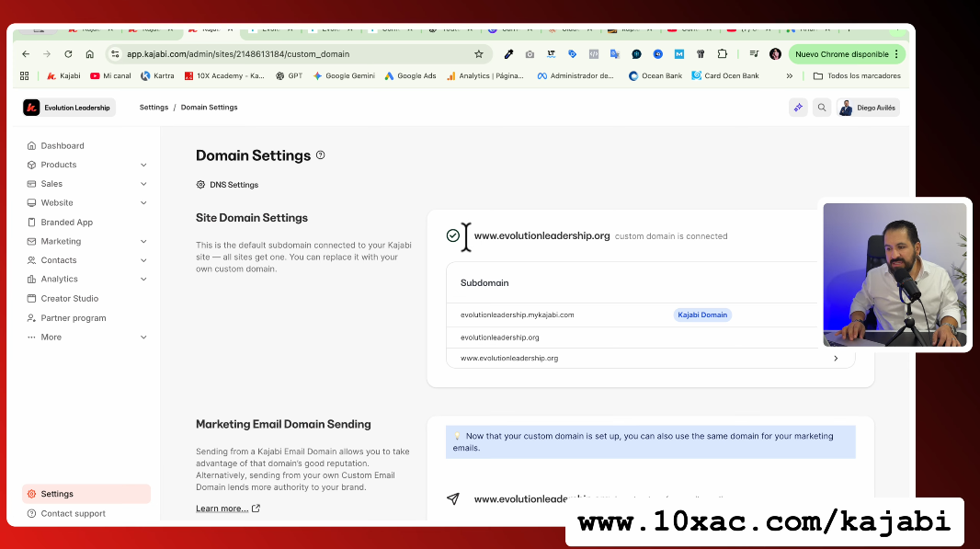Screen dimensions: 980x549
Task: Reload the page with the refresh icon
Action: [x=68, y=54]
